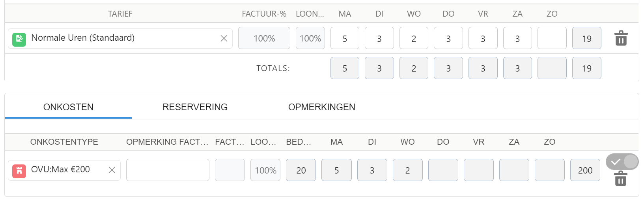The image size is (644, 200).
Task: Edit Monday hours field for Normale Uren
Action: pos(345,38)
